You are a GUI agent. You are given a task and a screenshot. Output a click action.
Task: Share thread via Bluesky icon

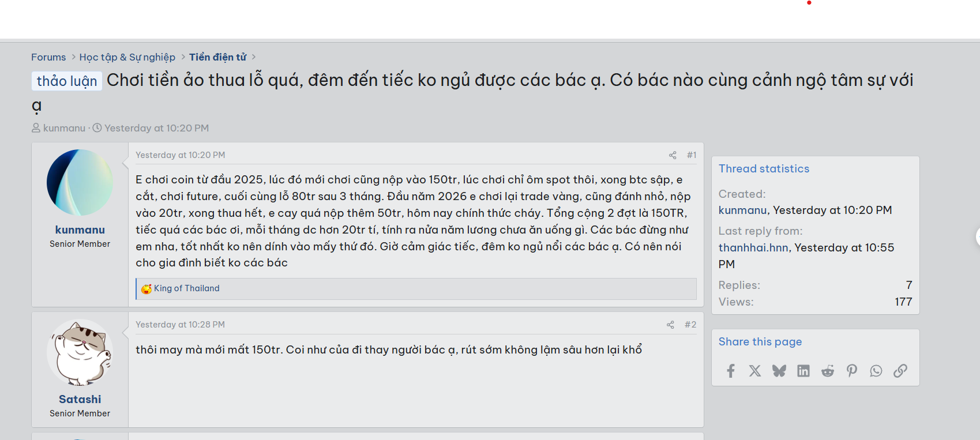[779, 371]
